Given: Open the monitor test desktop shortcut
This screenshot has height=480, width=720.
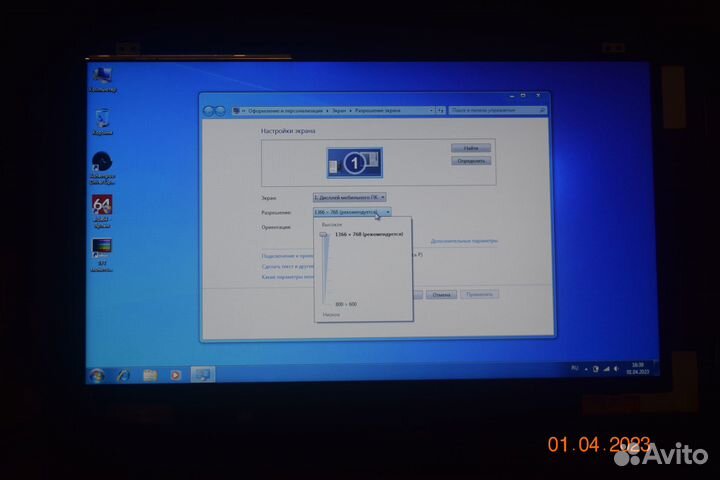Looking at the screenshot, I should (x=102, y=247).
